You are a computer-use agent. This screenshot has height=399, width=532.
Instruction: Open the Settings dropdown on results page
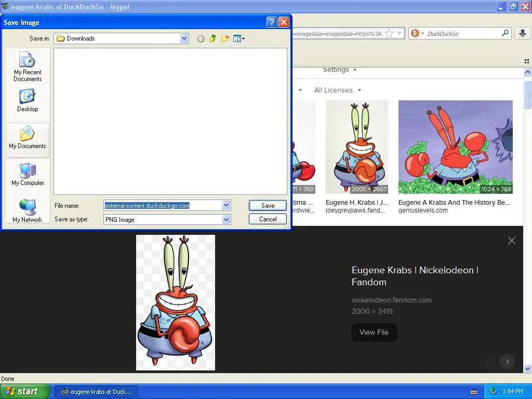[x=340, y=70]
